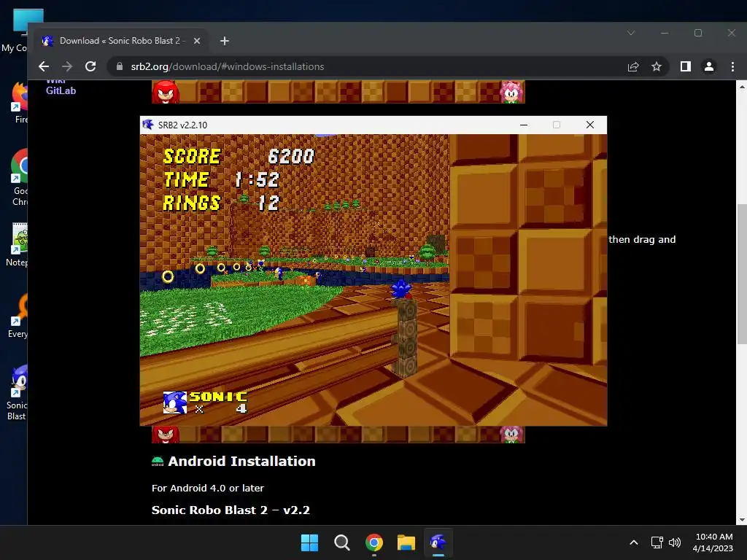Screen dimensions: 747x560
Task: Click the scrollbar down arrow
Action: click(x=742, y=521)
